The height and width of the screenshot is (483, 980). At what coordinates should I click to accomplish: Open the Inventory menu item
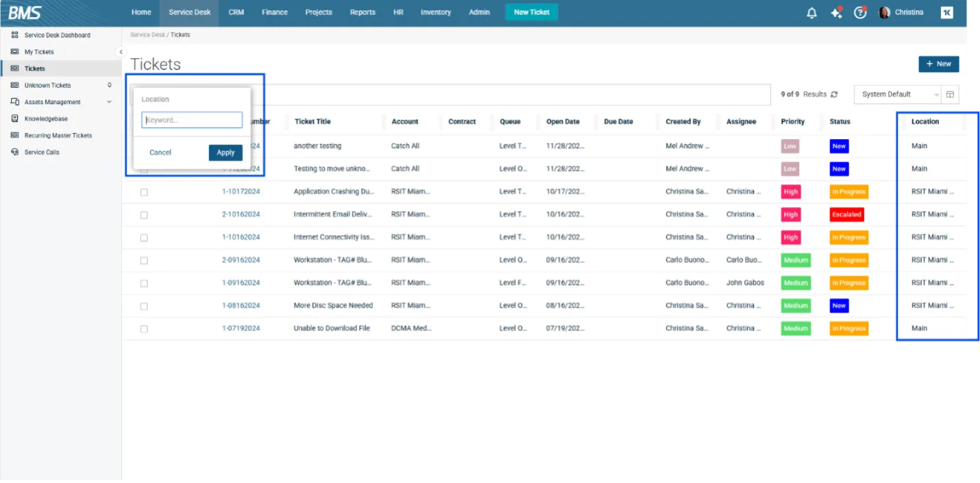point(435,12)
